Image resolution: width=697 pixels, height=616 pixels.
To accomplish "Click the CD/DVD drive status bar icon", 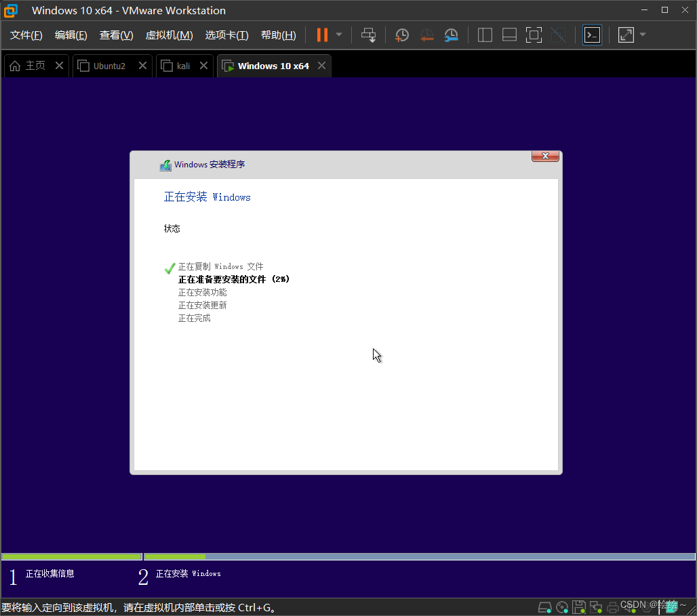I will [x=561, y=607].
